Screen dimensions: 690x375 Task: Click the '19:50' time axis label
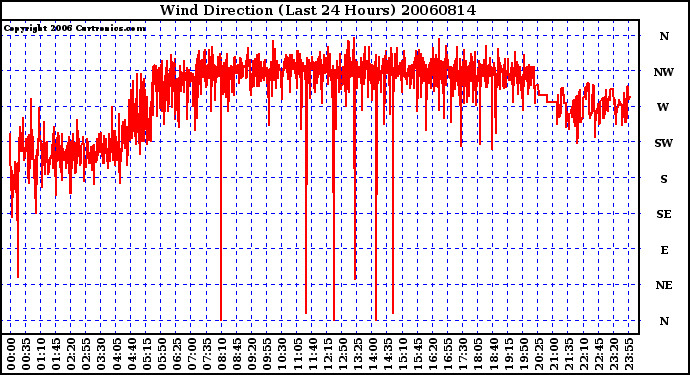coord(523,354)
